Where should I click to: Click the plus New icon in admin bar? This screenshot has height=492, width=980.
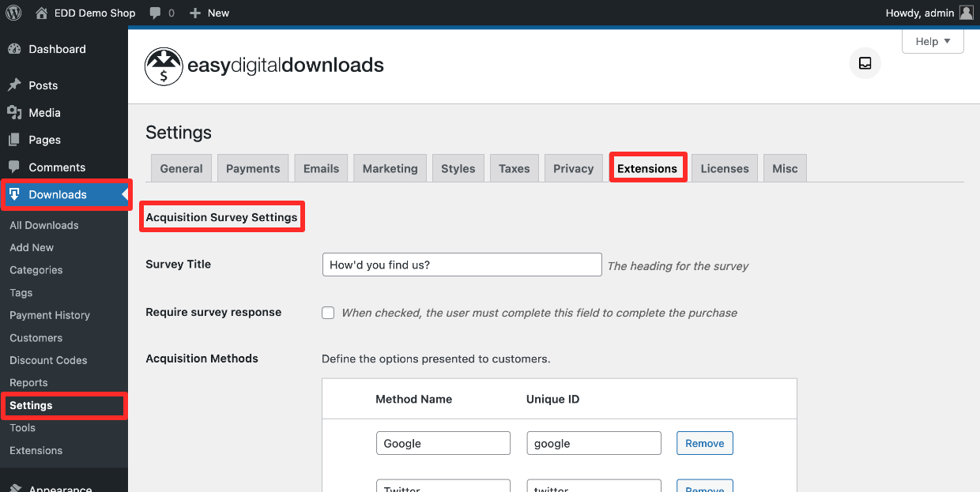(195, 13)
